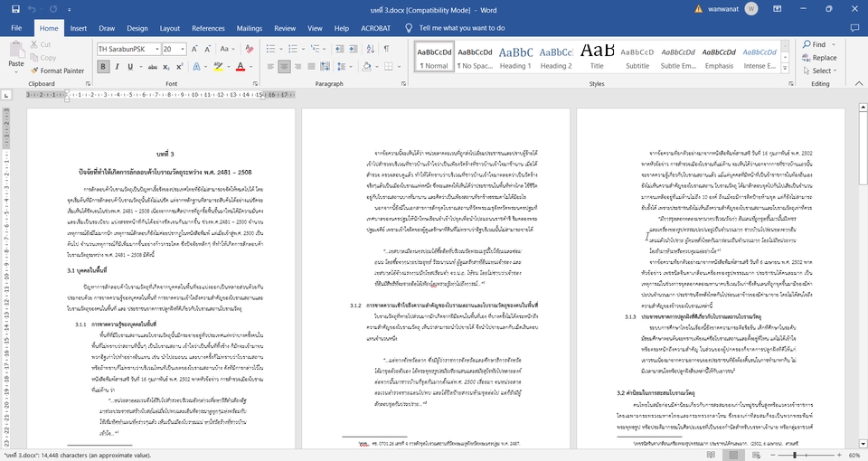Center the paragraph text
Screen dimensions: 868x461
[x=284, y=66]
